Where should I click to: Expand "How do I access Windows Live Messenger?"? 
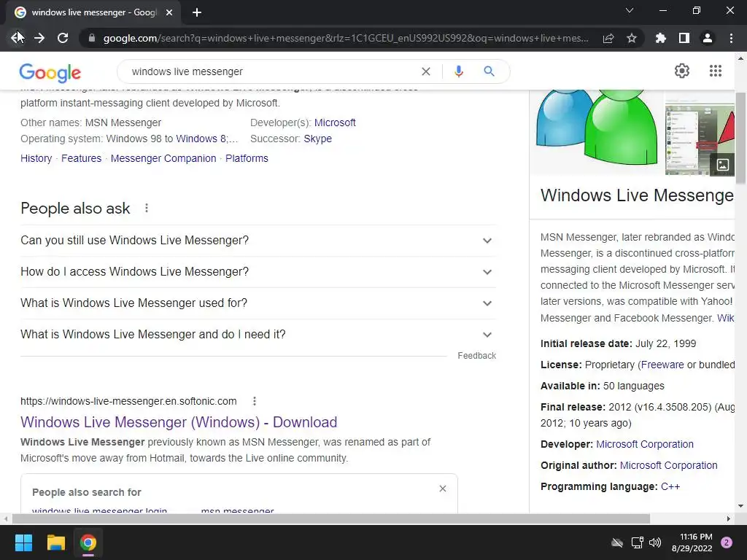tap(258, 272)
